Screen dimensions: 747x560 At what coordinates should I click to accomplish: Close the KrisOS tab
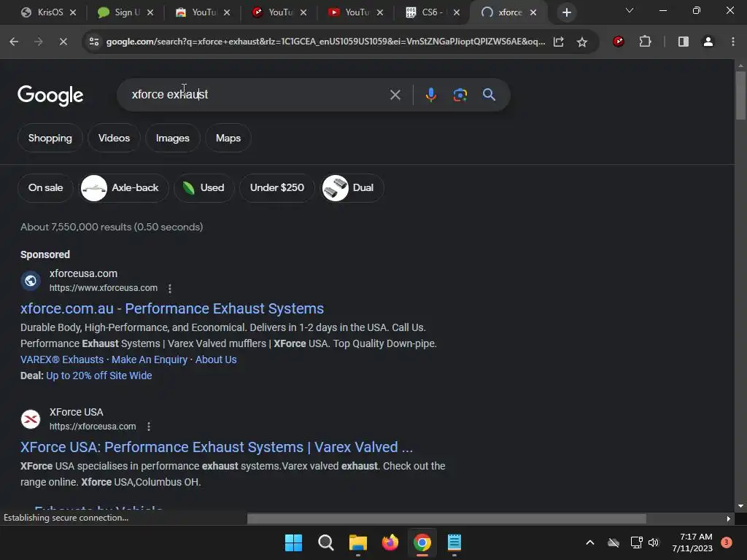click(x=73, y=12)
